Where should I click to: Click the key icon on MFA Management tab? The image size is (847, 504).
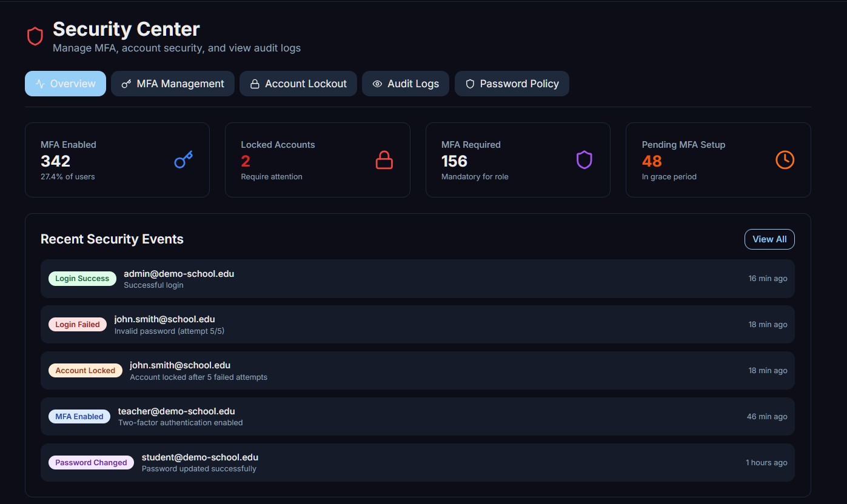pyautogui.click(x=126, y=84)
